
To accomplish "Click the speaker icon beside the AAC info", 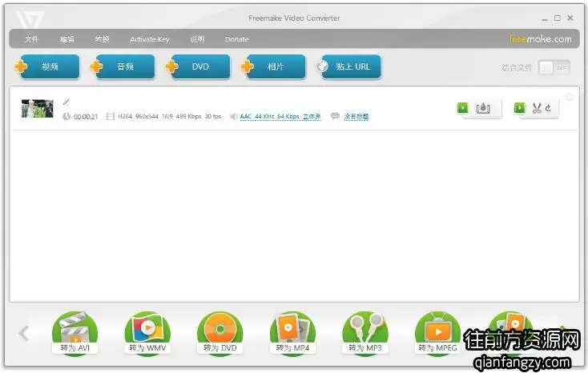I will tap(233, 117).
